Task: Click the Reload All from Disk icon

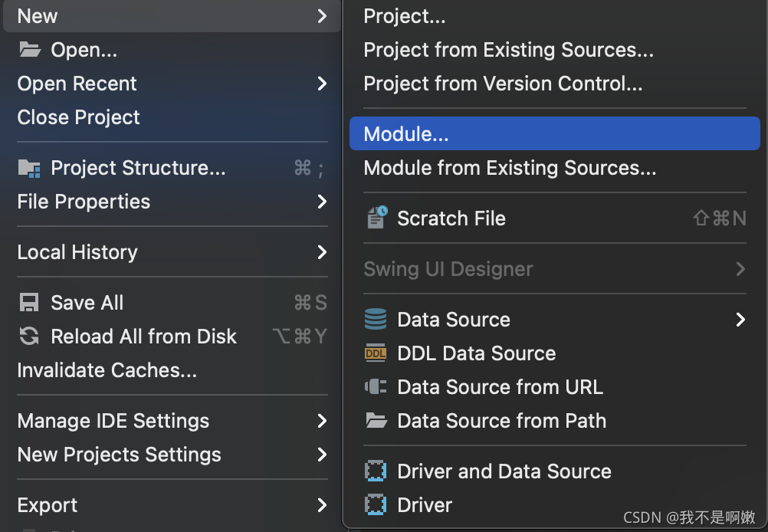Action: coord(29,337)
